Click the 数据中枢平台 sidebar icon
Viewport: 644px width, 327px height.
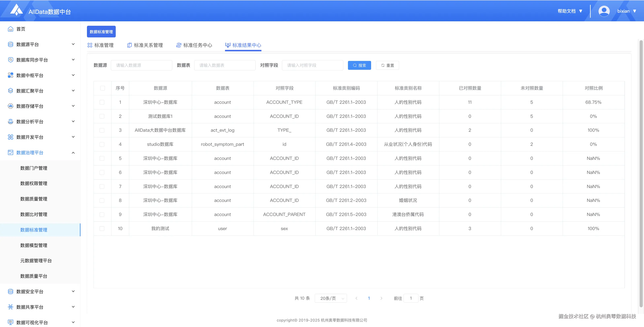click(x=10, y=75)
